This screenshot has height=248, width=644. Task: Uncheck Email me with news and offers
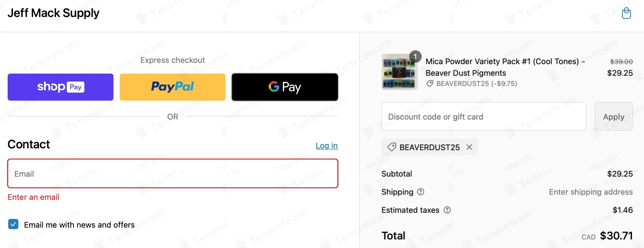coord(13,224)
